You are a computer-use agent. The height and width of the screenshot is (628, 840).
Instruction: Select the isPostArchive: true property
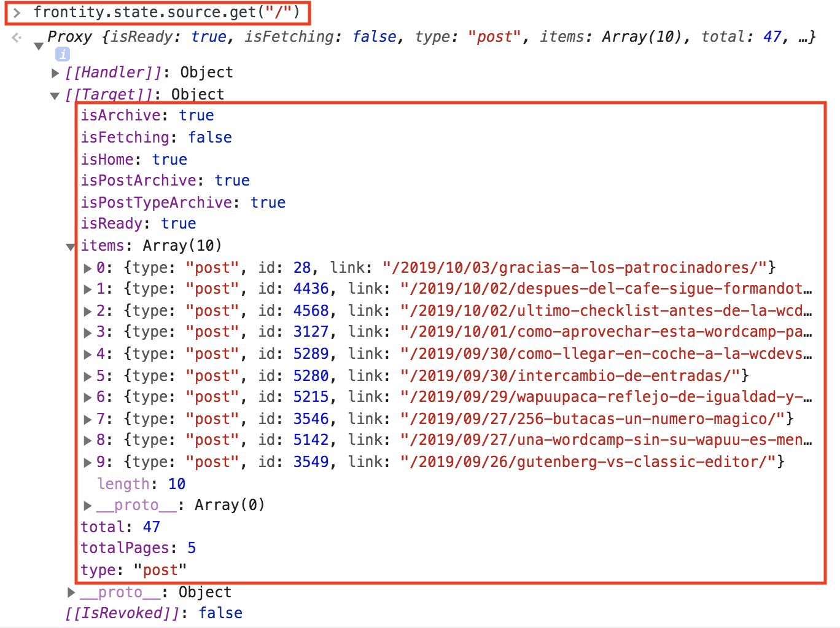tap(165, 181)
